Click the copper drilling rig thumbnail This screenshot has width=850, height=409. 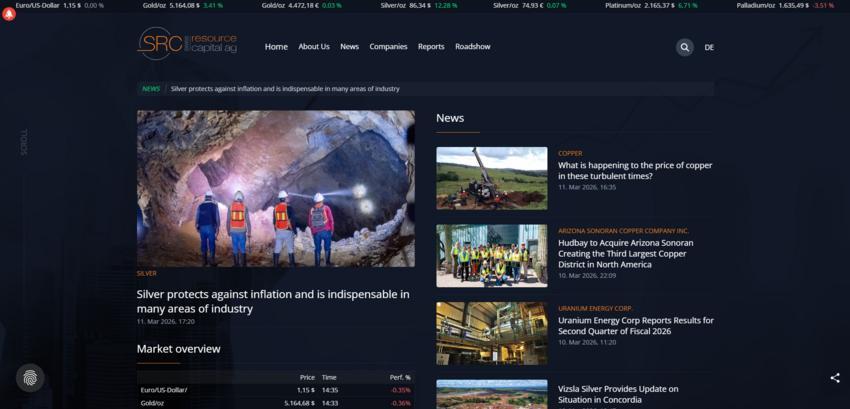491,178
